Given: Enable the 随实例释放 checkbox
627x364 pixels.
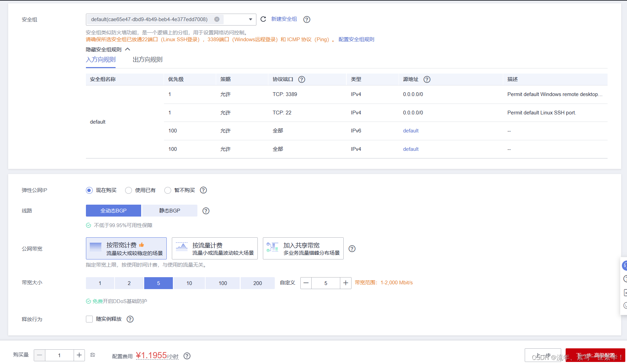Looking at the screenshot, I should click(x=89, y=319).
